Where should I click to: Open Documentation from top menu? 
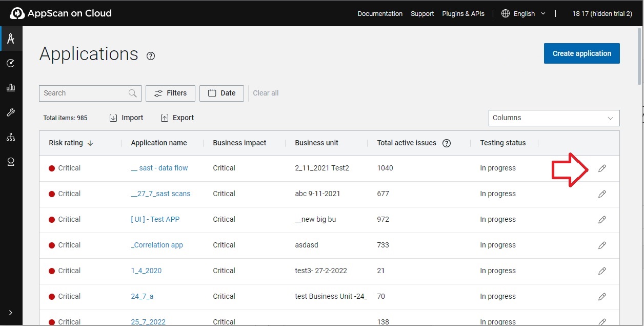380,14
